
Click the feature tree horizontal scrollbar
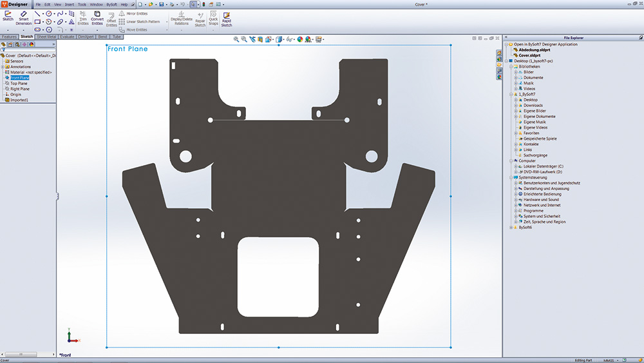27,354
